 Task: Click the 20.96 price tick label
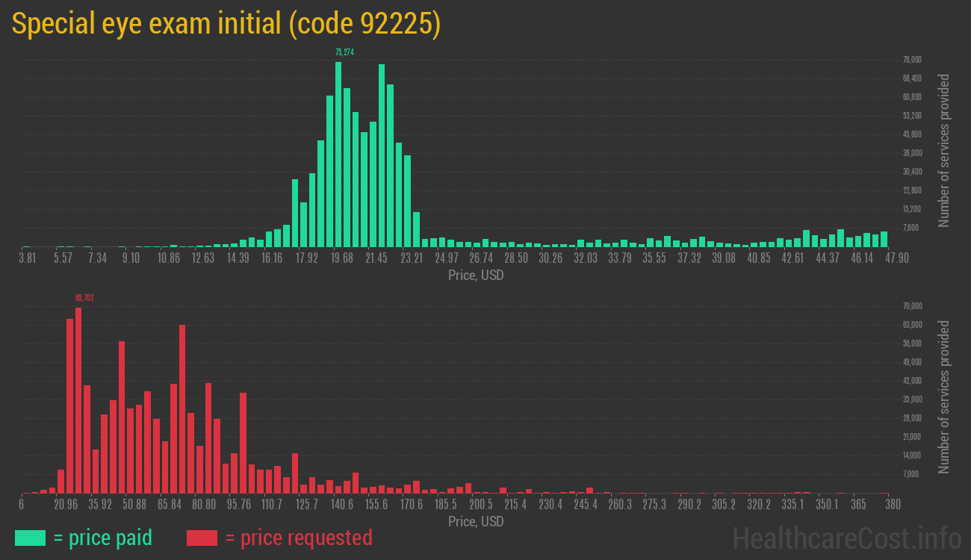66,505
